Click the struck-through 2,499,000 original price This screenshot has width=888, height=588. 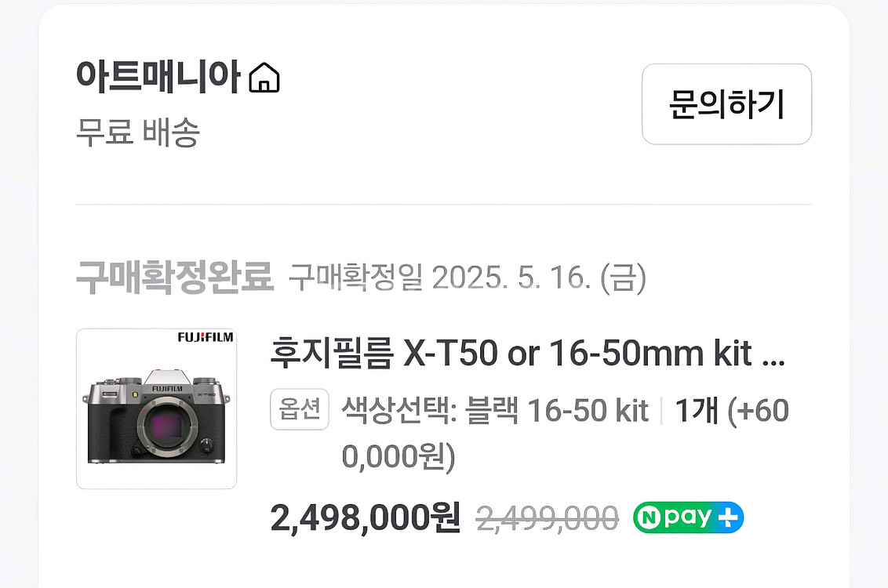coord(548,517)
